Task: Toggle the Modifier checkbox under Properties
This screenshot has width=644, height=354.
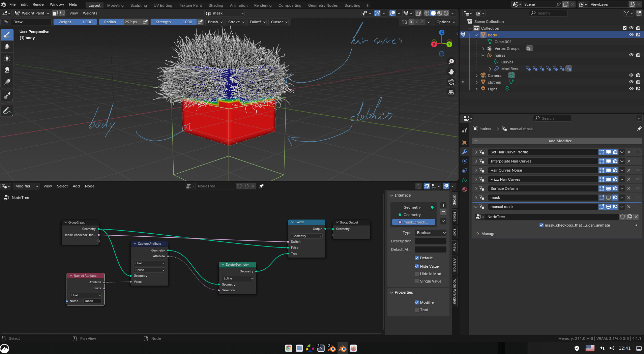Action: click(x=417, y=302)
